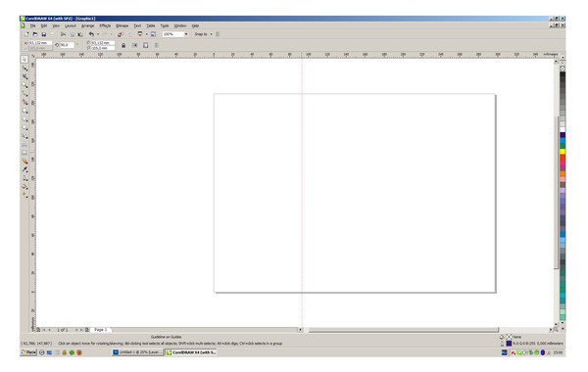The width and height of the screenshot is (588, 372).
Task: Select the Shape tool in the toolbox
Action: 24,69
